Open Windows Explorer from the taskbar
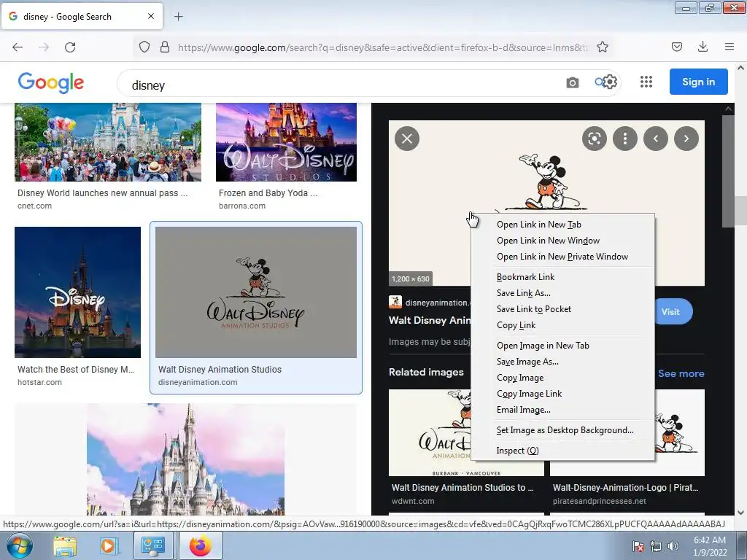 64,546
